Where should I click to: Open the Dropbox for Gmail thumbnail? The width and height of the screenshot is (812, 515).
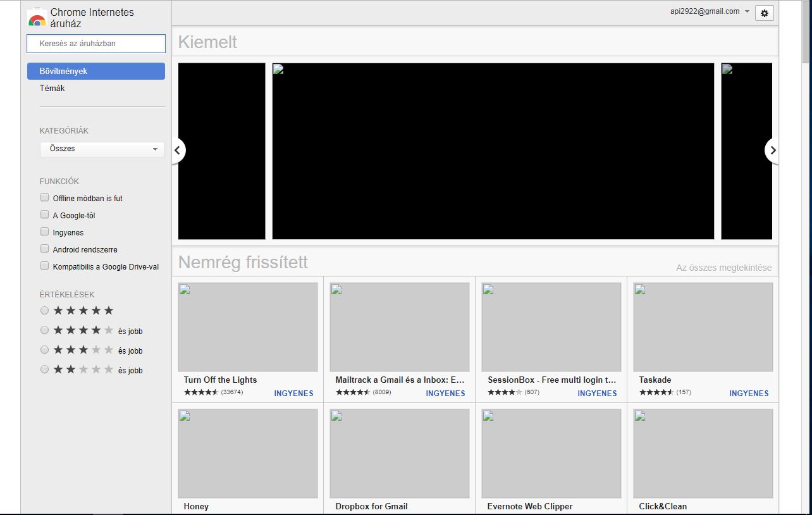(x=400, y=454)
